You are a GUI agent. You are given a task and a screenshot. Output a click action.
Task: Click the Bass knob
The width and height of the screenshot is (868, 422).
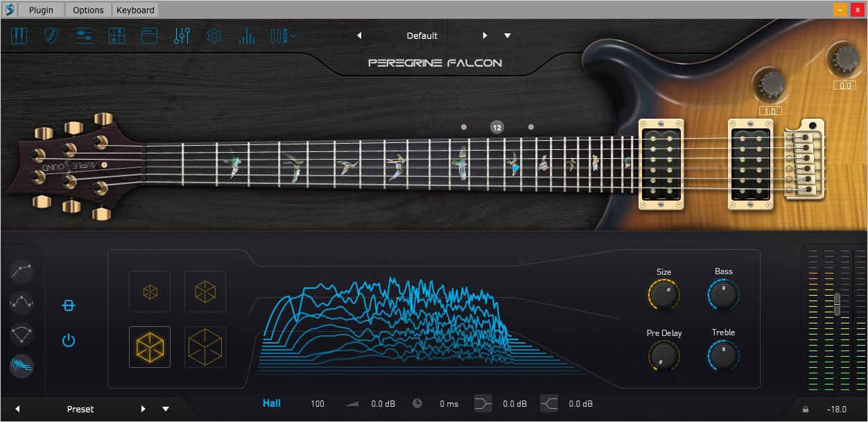pos(723,295)
